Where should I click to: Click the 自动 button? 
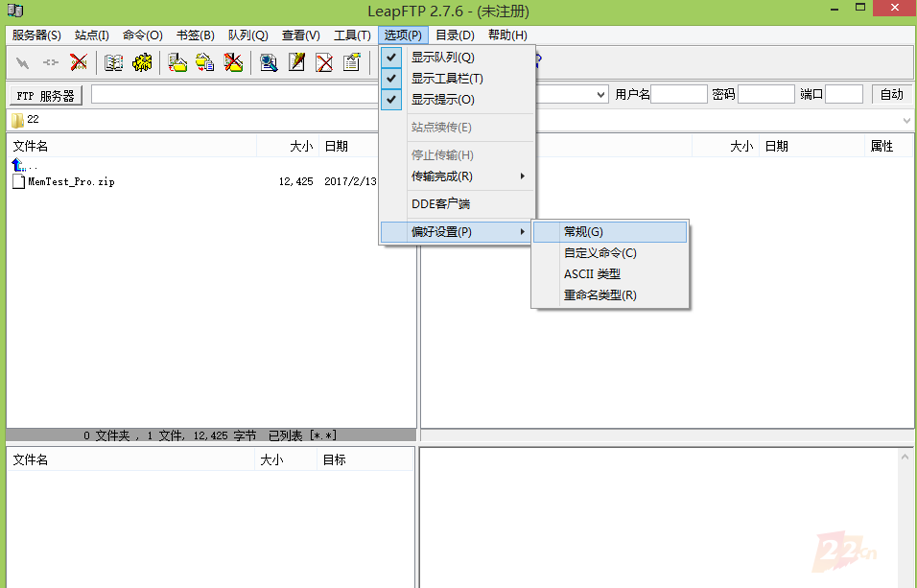pyautogui.click(x=892, y=94)
